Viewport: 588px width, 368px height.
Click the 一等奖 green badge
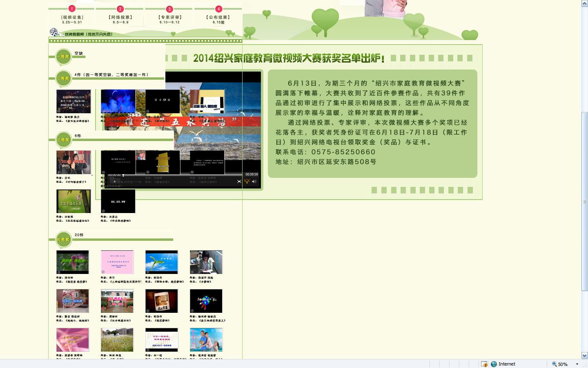63,57
